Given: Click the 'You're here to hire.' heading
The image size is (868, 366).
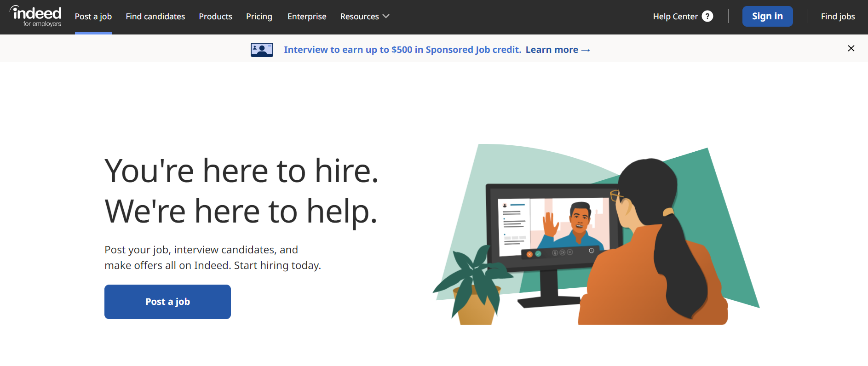Looking at the screenshot, I should [x=241, y=171].
